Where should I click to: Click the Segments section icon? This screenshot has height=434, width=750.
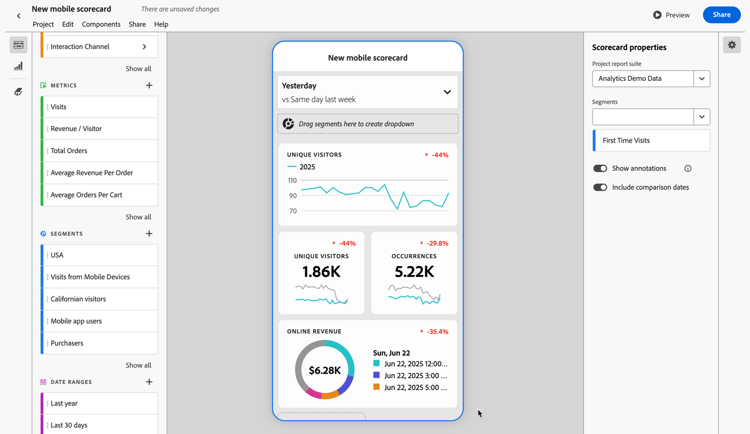pos(43,234)
